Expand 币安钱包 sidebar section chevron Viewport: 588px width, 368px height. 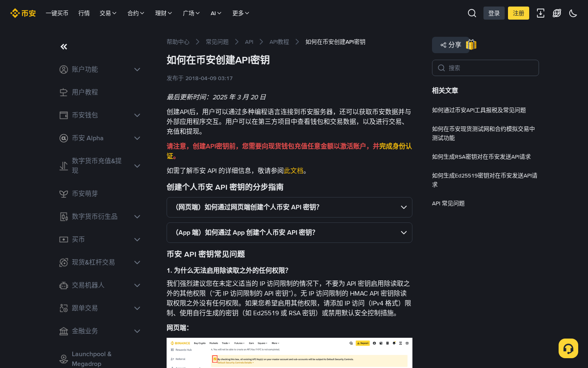click(x=137, y=115)
